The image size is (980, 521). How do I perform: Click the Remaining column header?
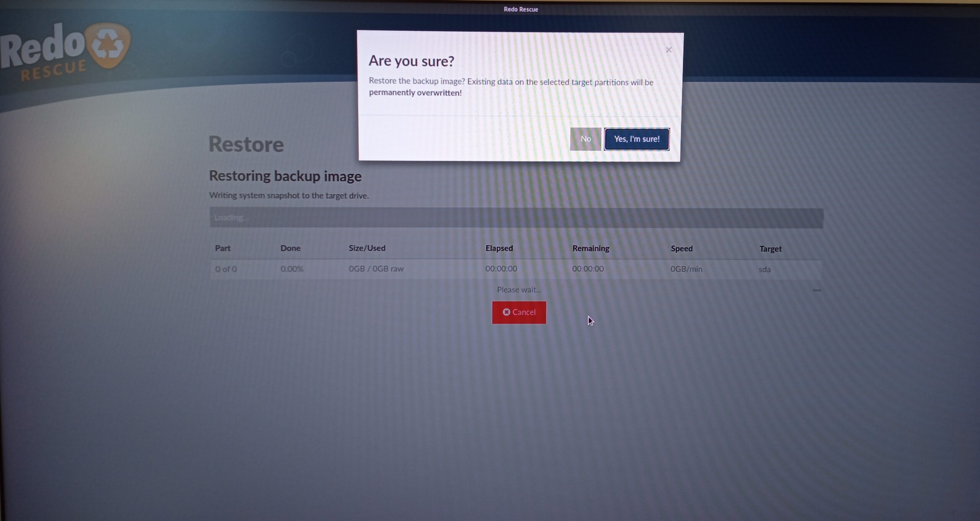(x=590, y=249)
